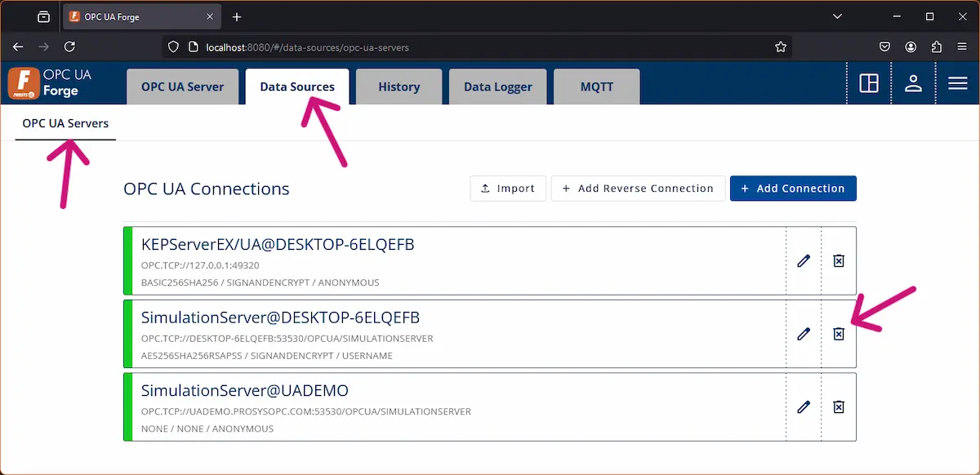Screen dimensions: 980x475
Task: Click the UADEMO.PROSYSOPC.COM endpoint URL text
Action: 306,412
